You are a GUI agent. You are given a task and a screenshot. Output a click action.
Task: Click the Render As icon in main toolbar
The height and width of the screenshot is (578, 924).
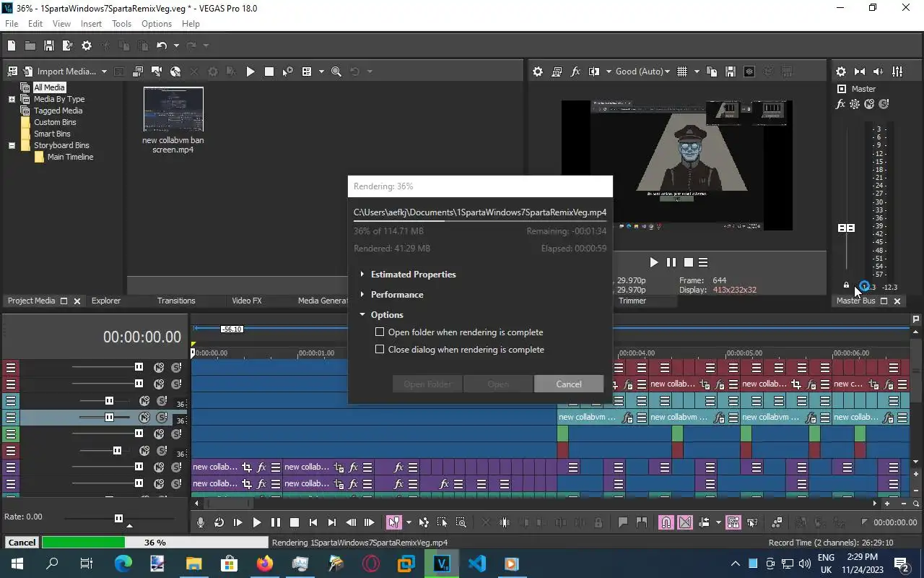[x=68, y=46]
